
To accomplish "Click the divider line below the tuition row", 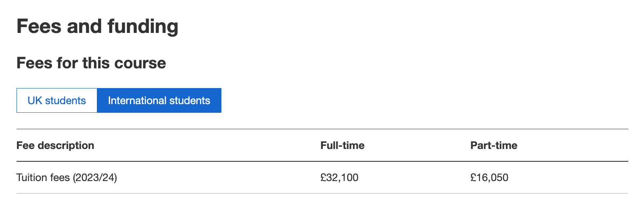I will pos(322,193).
